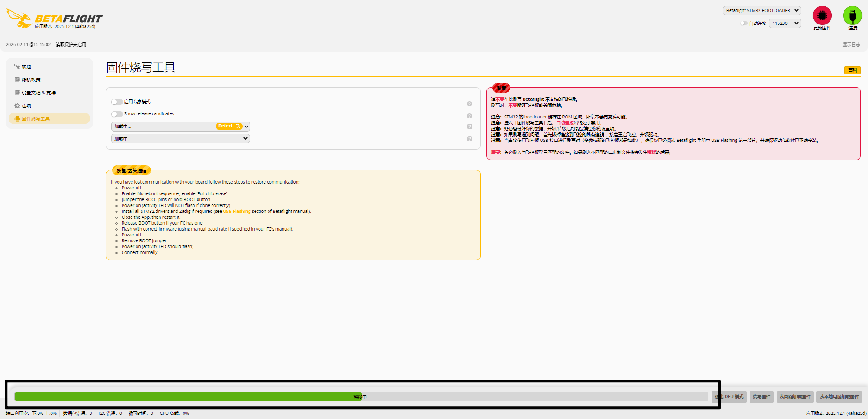Follow the USB Flashing link
The image size is (868, 419).
[236, 212]
